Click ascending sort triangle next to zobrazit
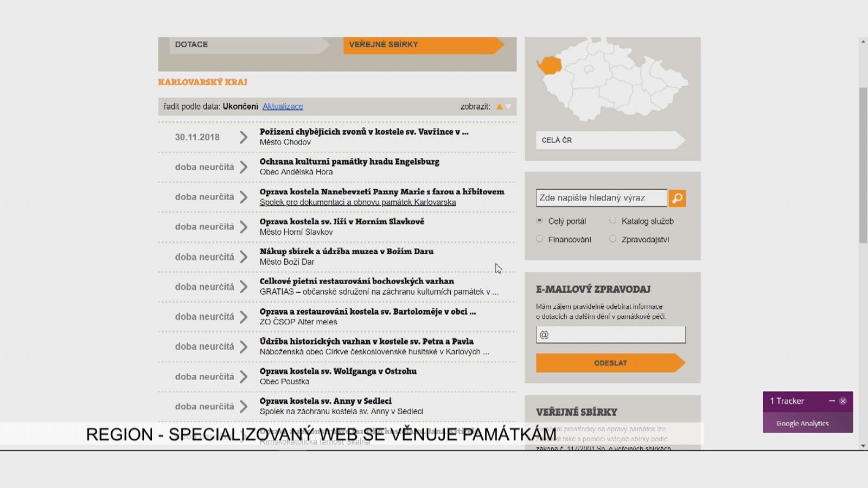 click(x=499, y=107)
